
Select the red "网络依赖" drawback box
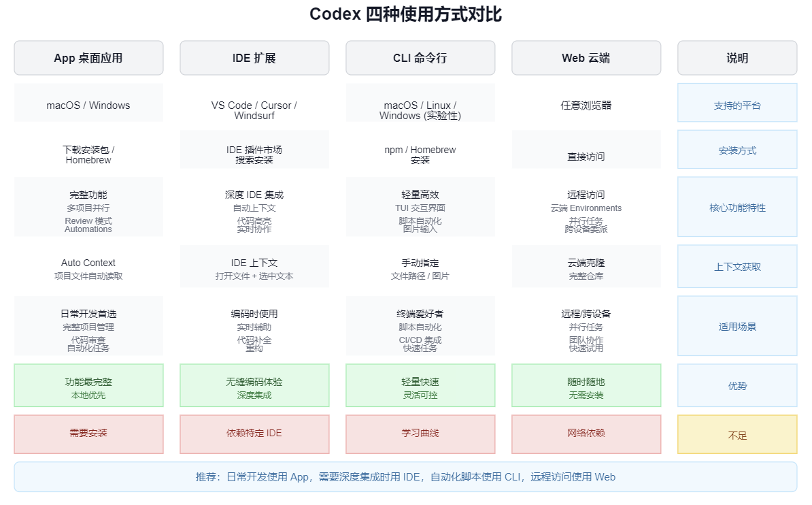(x=586, y=434)
